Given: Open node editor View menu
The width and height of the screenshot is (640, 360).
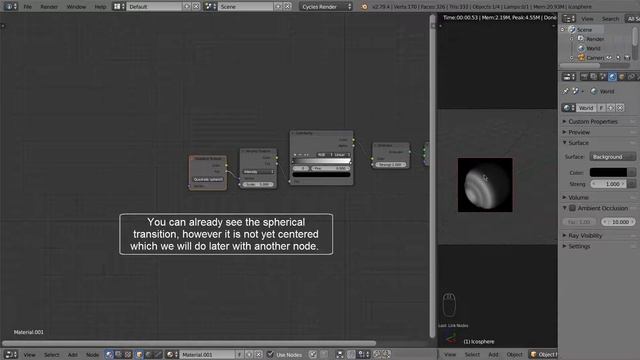Looking at the screenshot, I should tap(29, 355).
